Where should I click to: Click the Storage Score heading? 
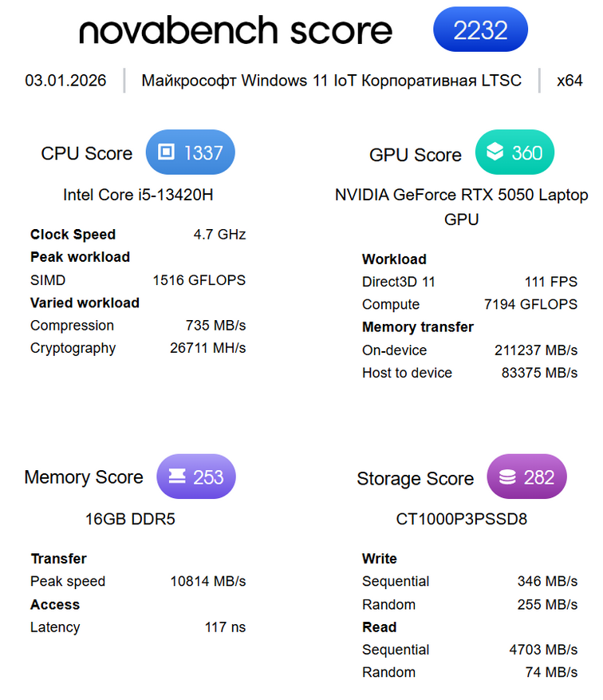tap(415, 479)
